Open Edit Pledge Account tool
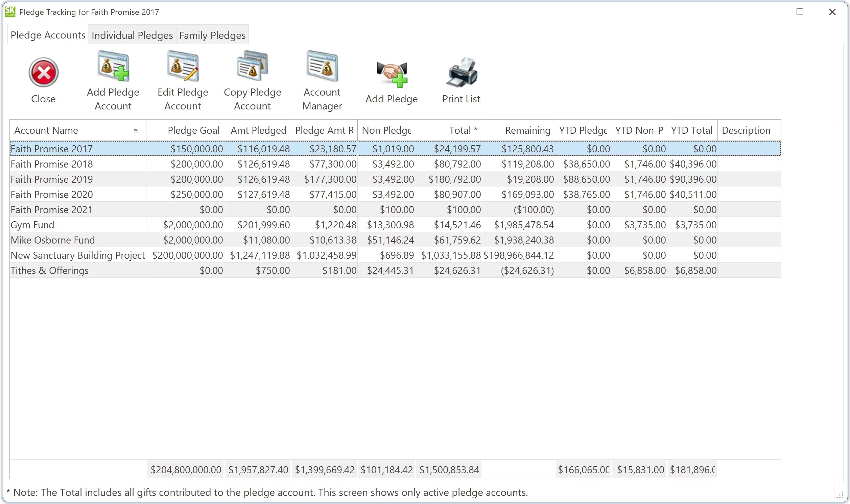850x504 pixels. tap(183, 66)
